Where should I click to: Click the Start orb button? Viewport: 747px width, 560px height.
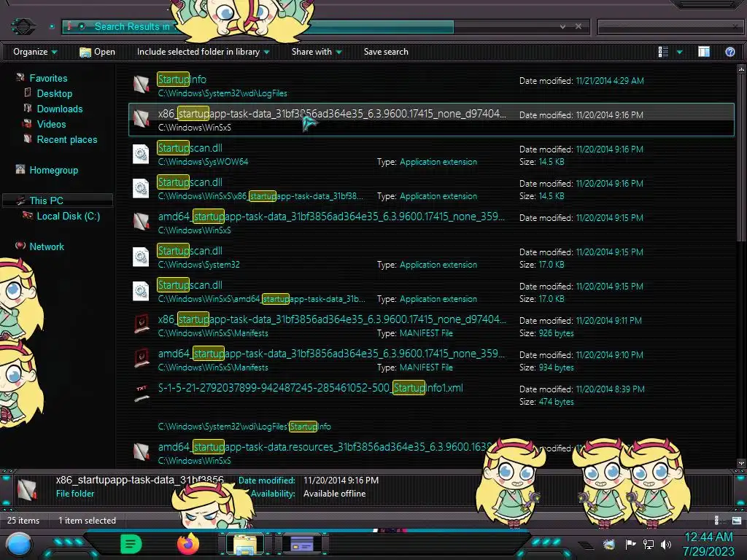pos(20,545)
